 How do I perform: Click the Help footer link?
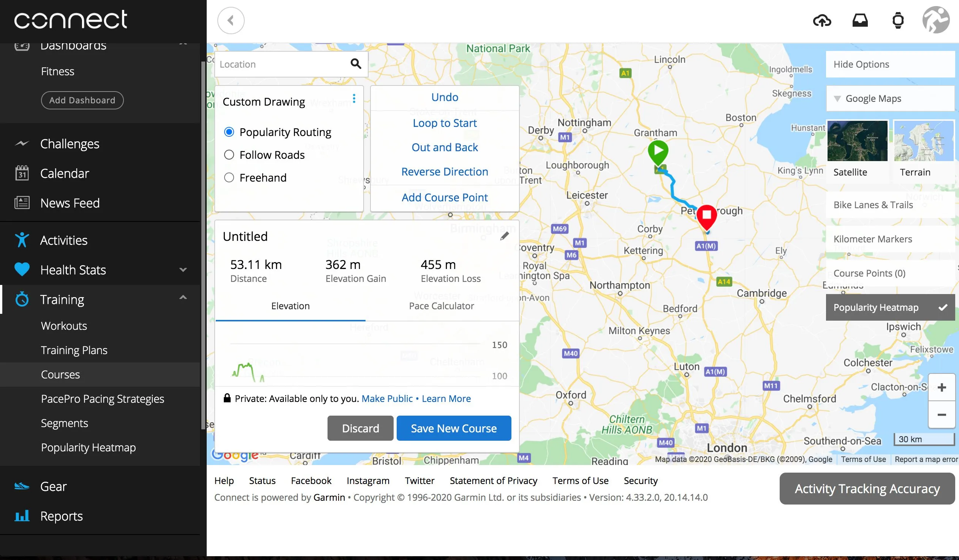[x=224, y=481]
